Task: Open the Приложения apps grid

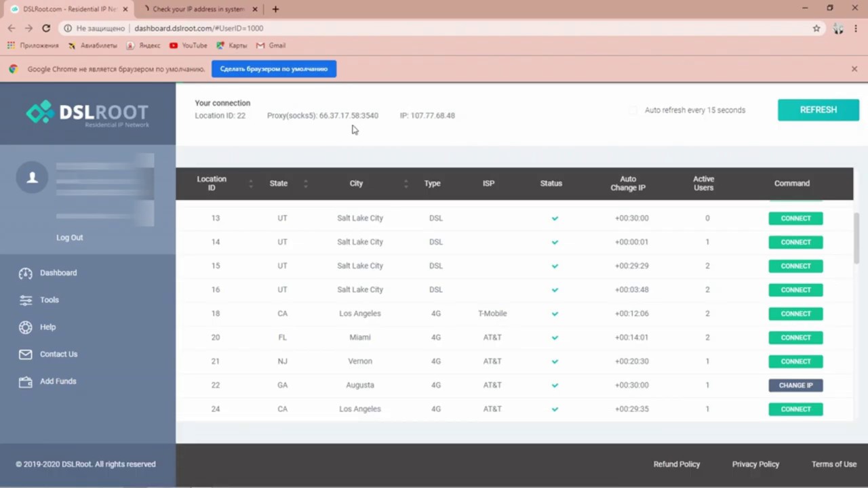Action: tap(33, 45)
